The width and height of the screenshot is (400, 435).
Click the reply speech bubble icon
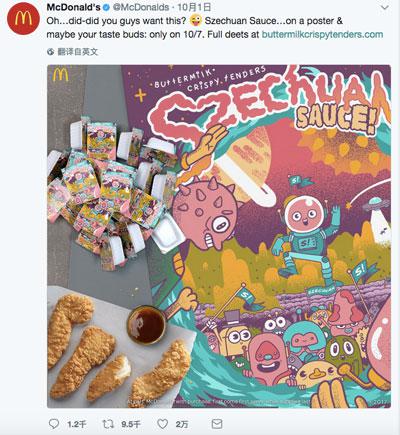click(54, 424)
